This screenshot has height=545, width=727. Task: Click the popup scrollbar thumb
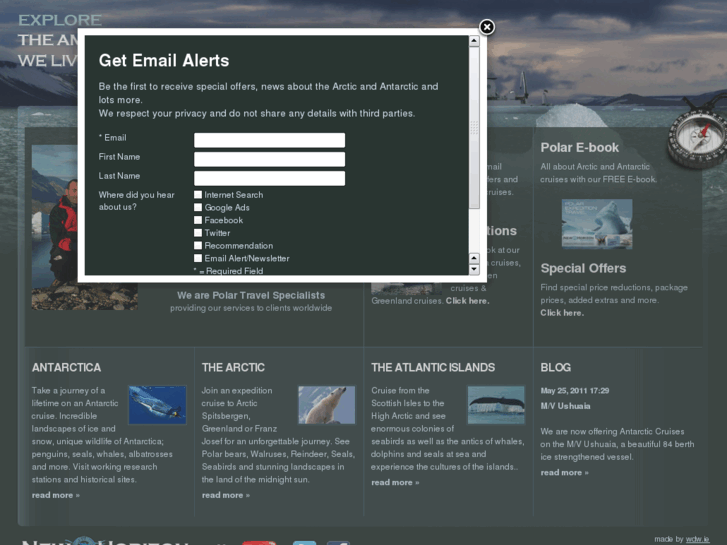474,128
